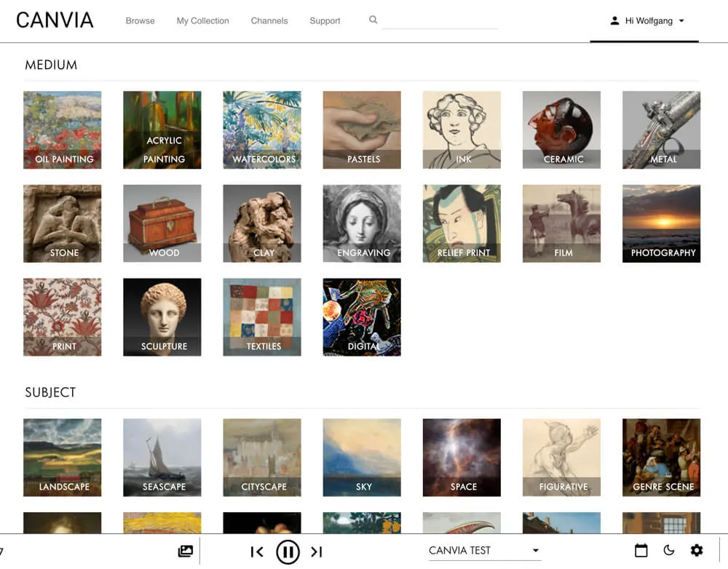
Task: Open the Browse menu
Action: [x=141, y=21]
